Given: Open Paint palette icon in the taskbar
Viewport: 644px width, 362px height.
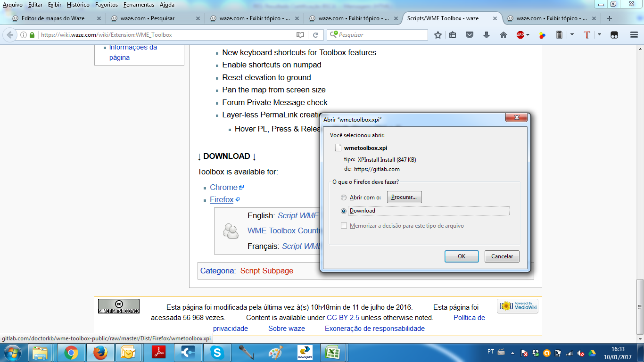Looking at the screenshot, I should 275,353.
